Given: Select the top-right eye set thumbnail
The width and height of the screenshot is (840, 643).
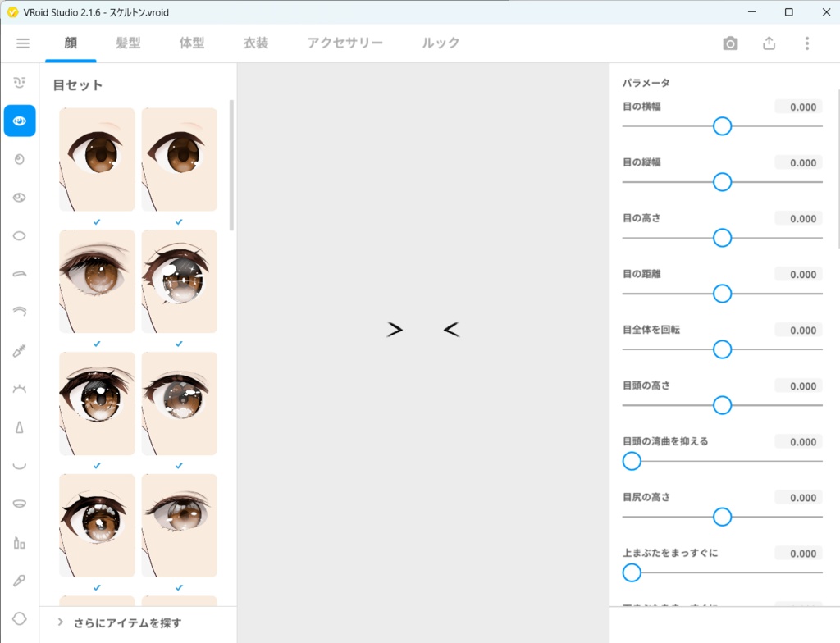Looking at the screenshot, I should 180,159.
